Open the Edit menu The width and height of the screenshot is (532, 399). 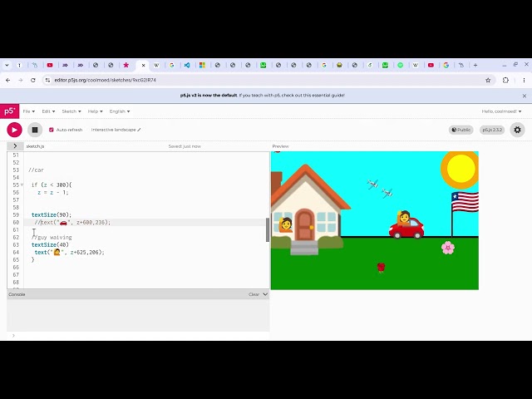(x=48, y=111)
